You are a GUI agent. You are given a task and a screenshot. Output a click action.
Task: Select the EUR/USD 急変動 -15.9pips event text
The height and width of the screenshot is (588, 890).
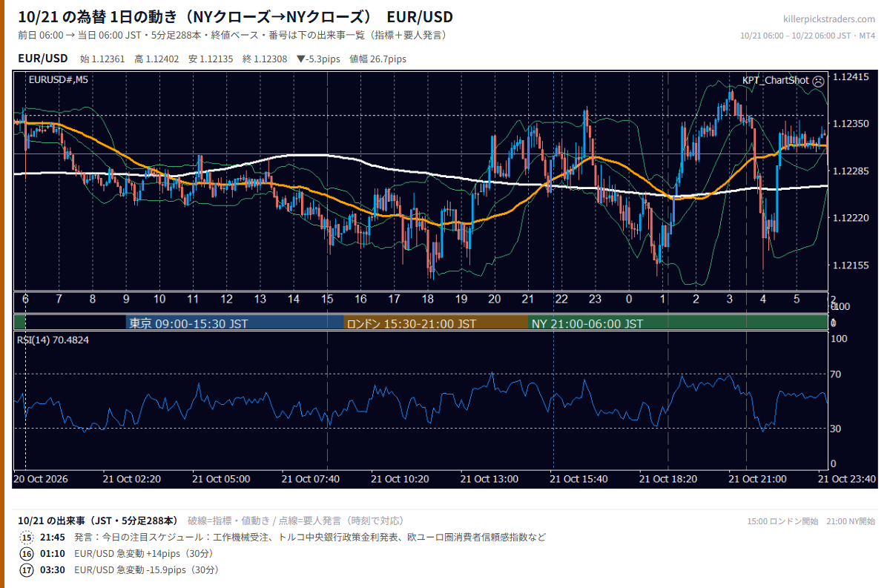tap(147, 570)
